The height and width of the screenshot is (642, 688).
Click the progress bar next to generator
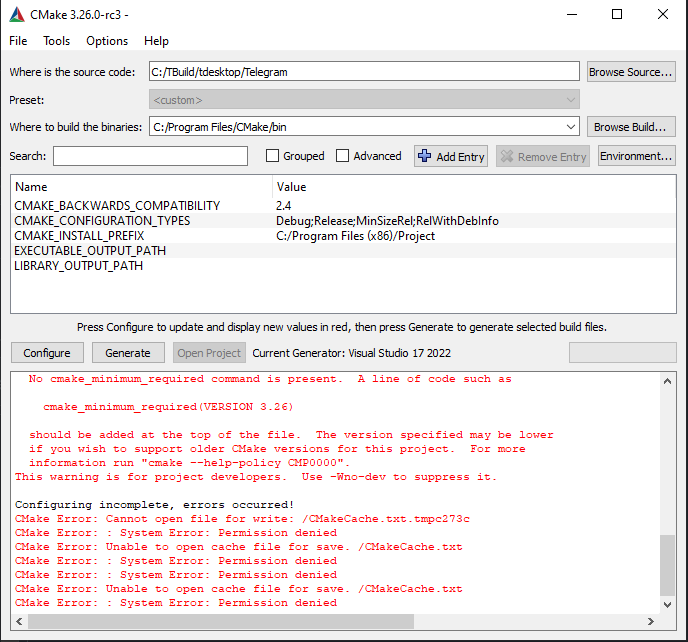(623, 353)
